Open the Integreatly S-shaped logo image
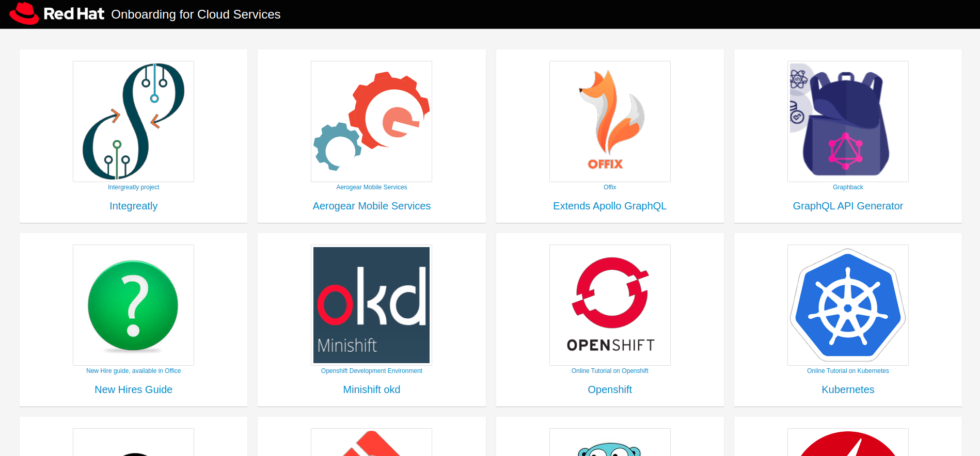 pyautogui.click(x=133, y=121)
